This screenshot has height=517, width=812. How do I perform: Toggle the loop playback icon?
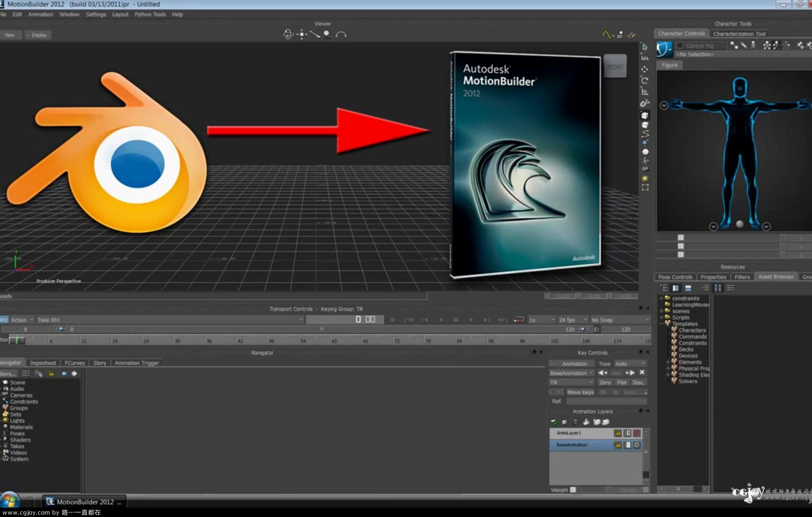[519, 320]
